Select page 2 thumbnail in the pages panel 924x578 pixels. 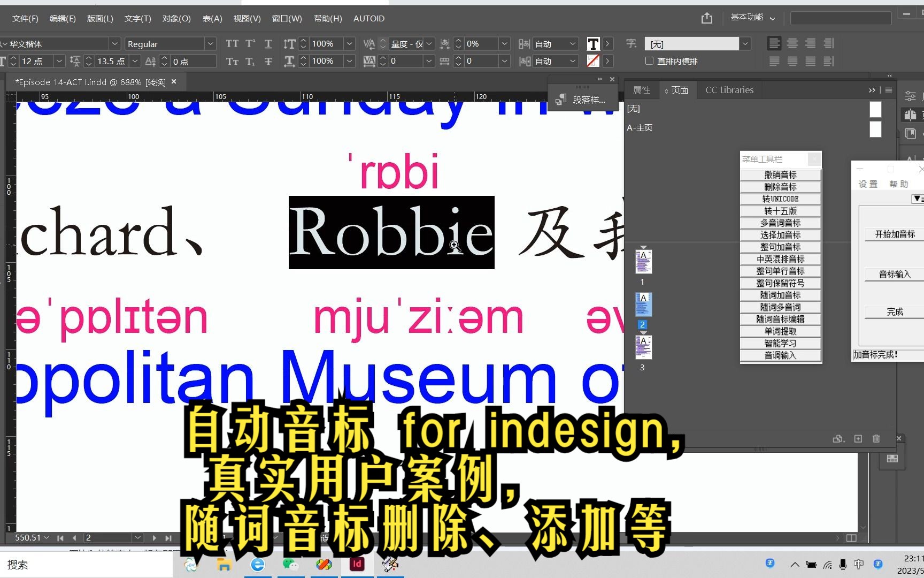(x=643, y=304)
